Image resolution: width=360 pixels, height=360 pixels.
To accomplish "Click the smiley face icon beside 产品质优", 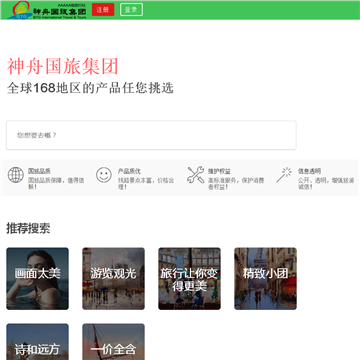I will [x=104, y=175].
